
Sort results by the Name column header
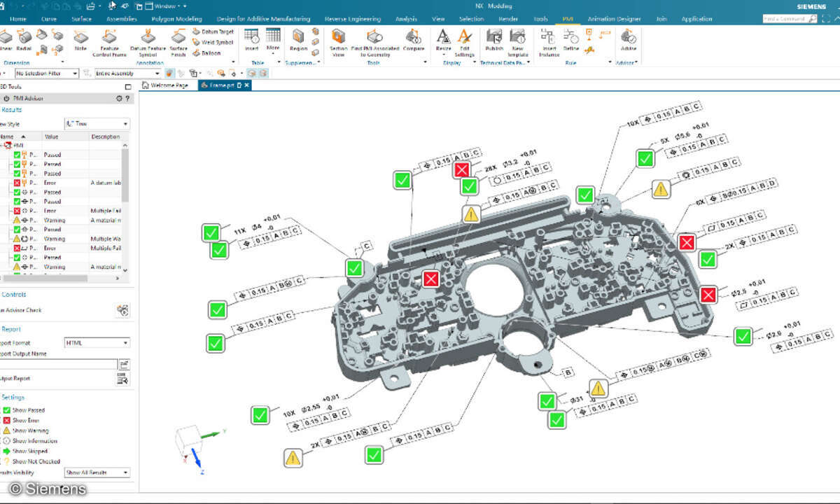pyautogui.click(x=20, y=136)
